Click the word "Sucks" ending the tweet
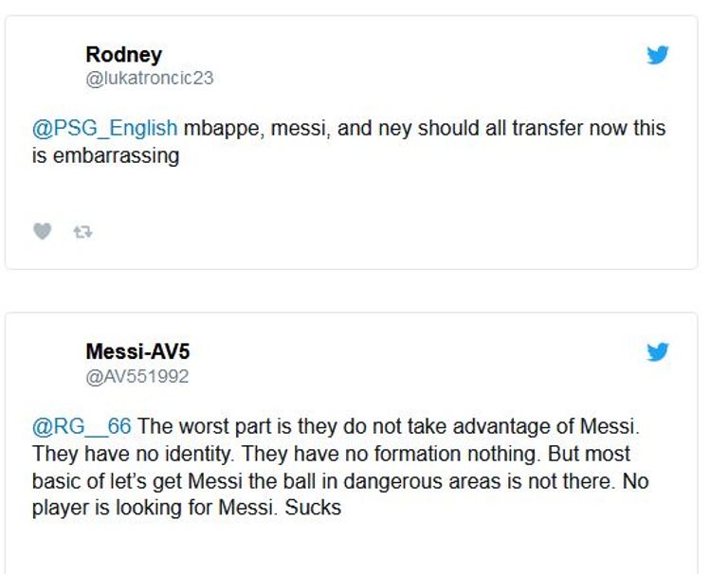Viewport: 728px width, 574px height. pyautogui.click(x=317, y=508)
